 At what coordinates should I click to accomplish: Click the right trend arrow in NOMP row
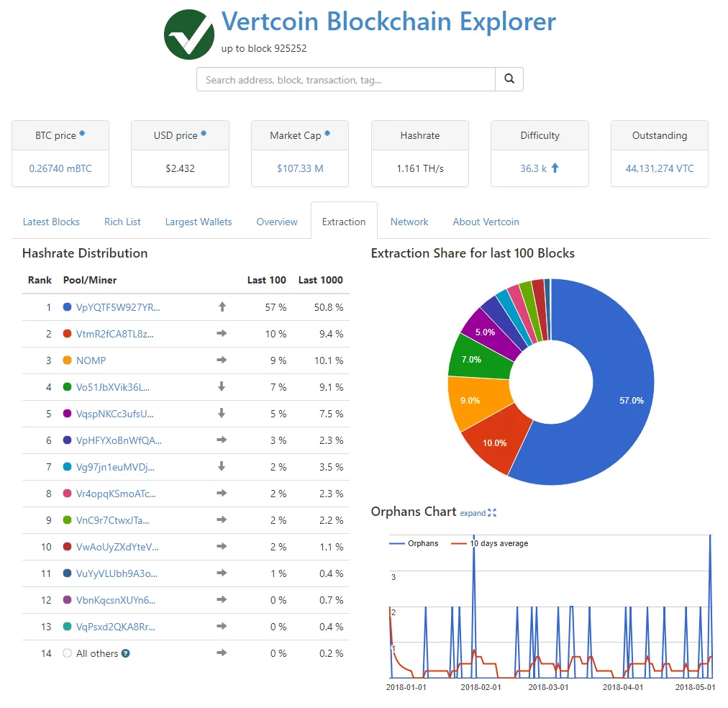click(x=222, y=360)
